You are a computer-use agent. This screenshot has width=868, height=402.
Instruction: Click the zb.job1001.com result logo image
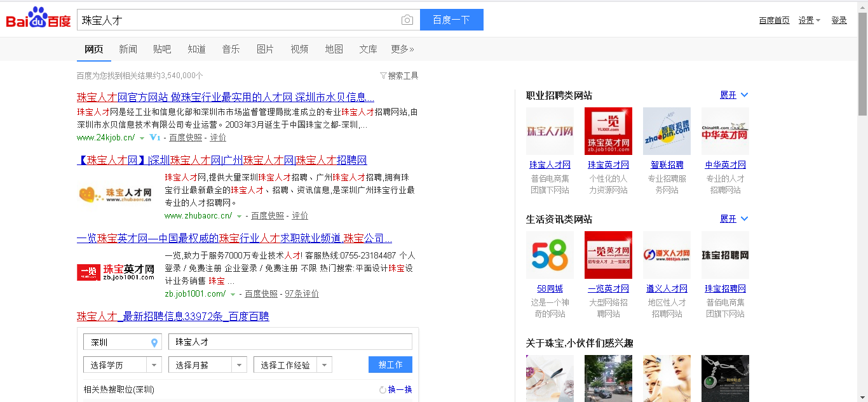click(115, 272)
